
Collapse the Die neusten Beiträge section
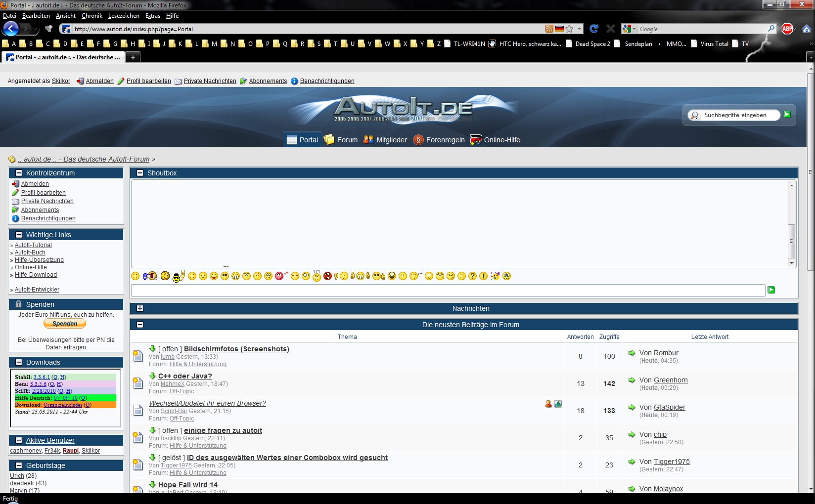(140, 325)
